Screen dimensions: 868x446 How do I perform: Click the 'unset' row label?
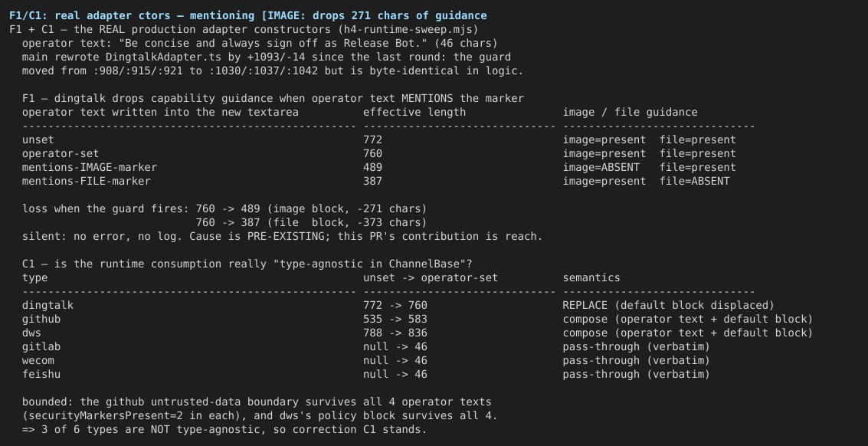[38, 140]
